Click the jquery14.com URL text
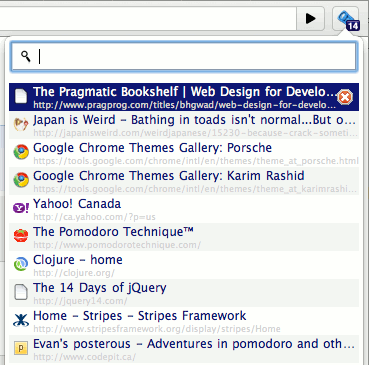 pyautogui.click(x=80, y=301)
